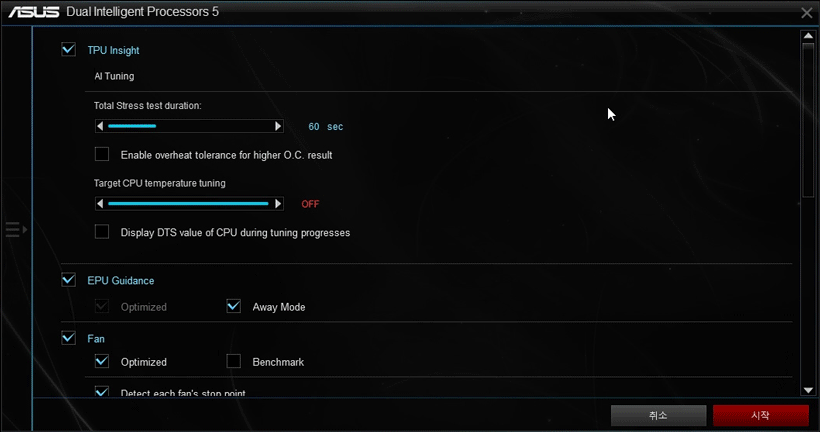The image size is (820, 432).
Task: Click the AI Tuning heading
Action: click(114, 76)
